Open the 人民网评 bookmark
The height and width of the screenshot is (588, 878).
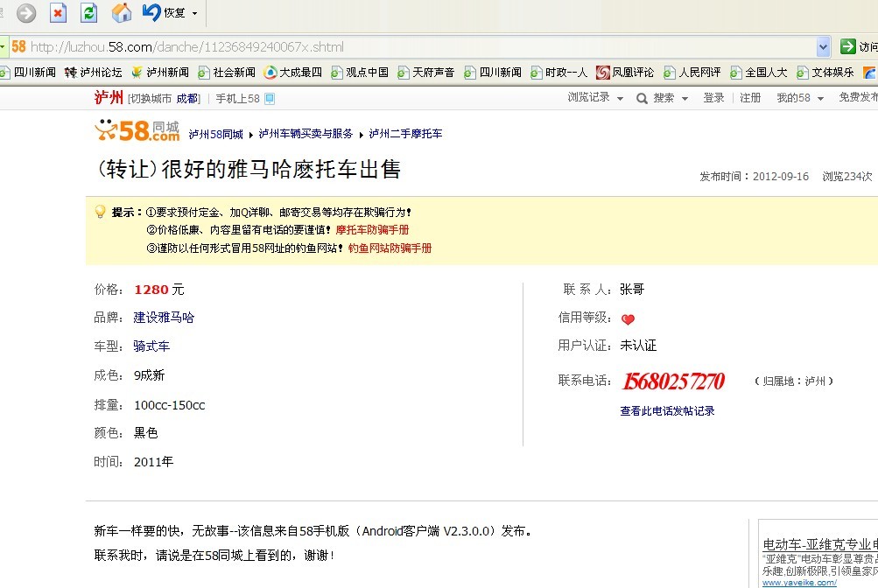(692, 72)
